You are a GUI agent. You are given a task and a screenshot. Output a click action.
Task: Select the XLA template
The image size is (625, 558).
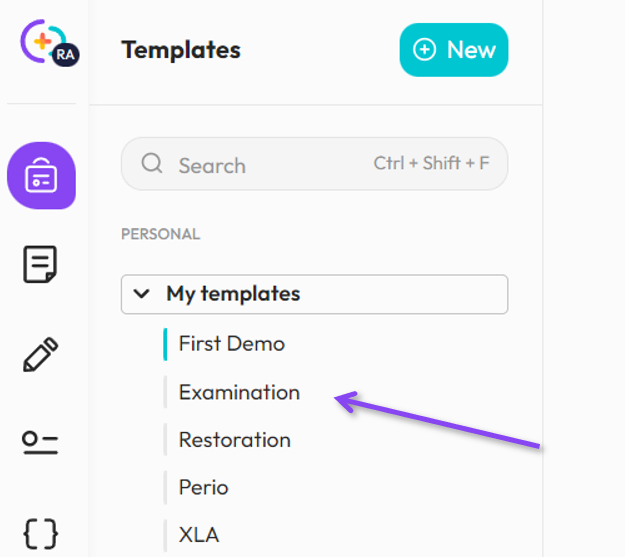pyautogui.click(x=198, y=535)
